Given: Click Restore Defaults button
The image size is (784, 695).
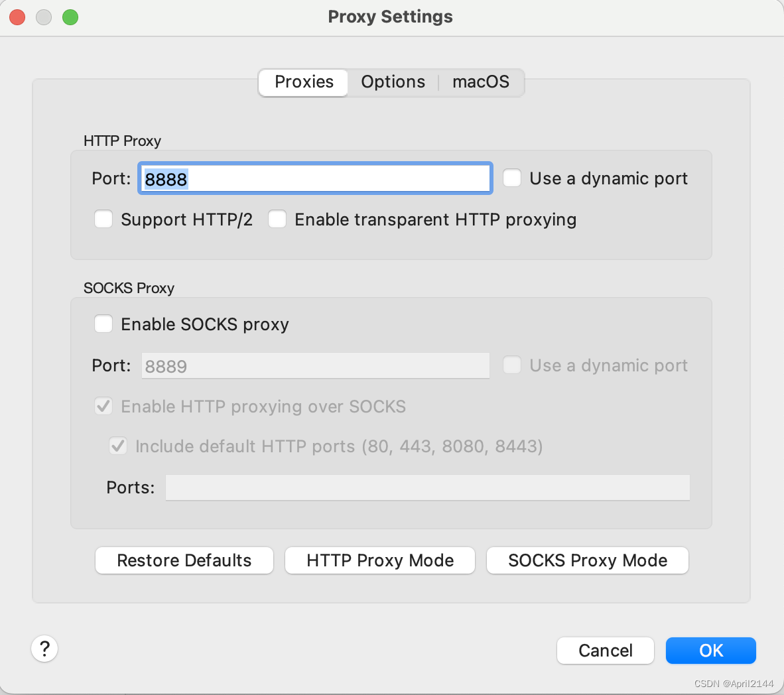Looking at the screenshot, I should [184, 560].
